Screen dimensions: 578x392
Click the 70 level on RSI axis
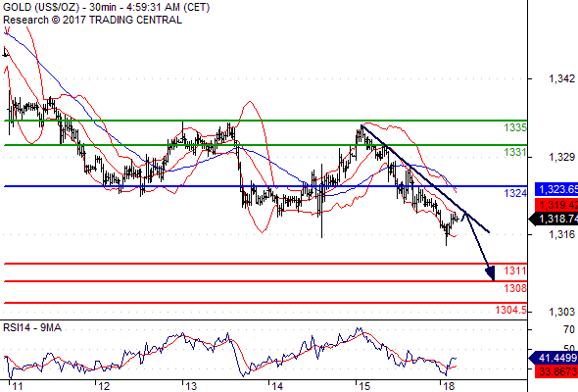click(x=569, y=329)
